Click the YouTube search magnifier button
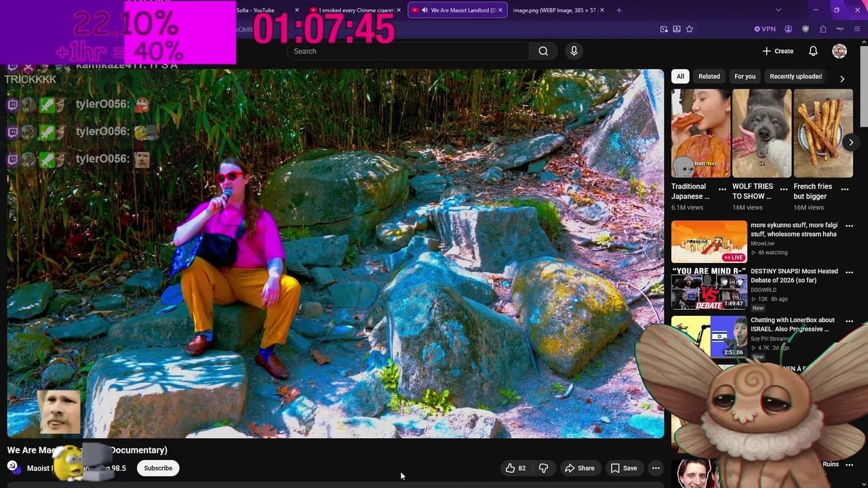This screenshot has width=868, height=488. click(543, 51)
